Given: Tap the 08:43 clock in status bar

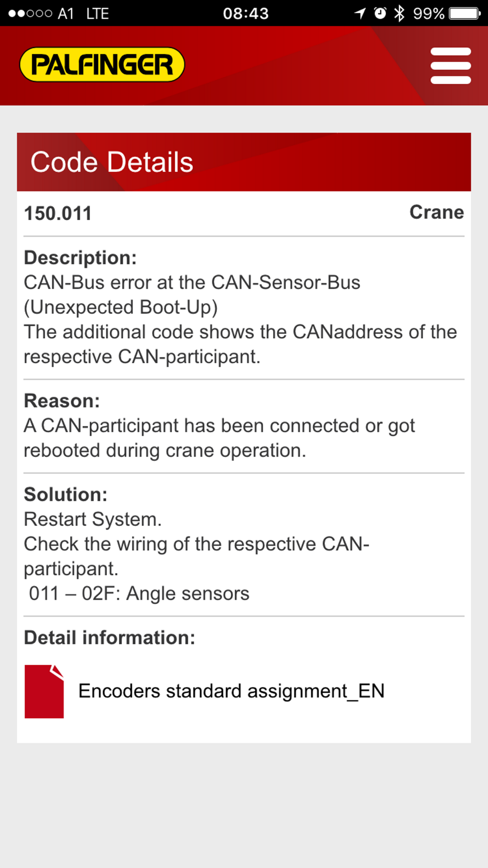Looking at the screenshot, I should click(x=245, y=13).
